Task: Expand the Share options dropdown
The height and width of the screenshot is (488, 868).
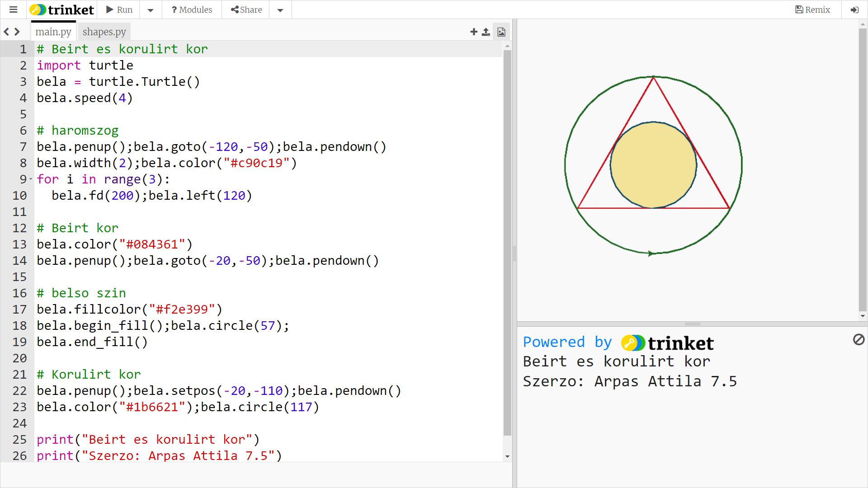Action: [280, 10]
